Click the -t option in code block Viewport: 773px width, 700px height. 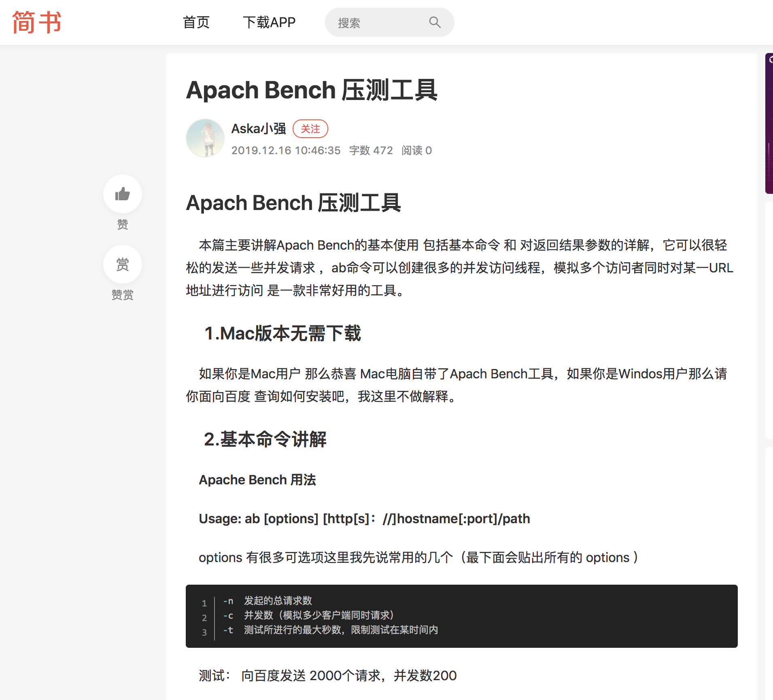pos(228,630)
